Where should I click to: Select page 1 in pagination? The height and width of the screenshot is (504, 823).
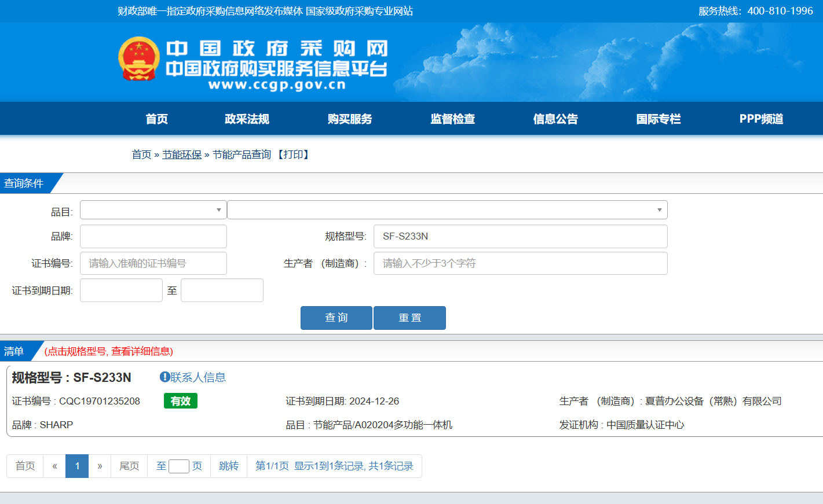pyautogui.click(x=77, y=466)
